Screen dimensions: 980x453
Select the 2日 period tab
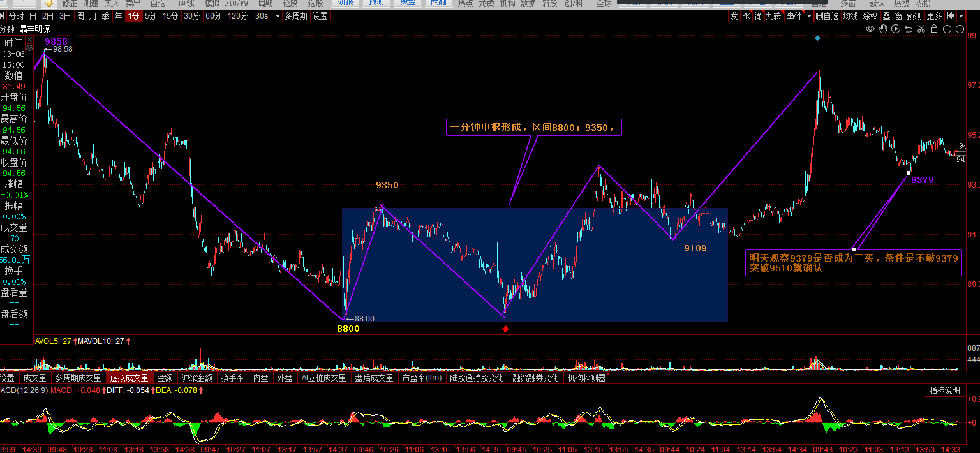[48, 16]
